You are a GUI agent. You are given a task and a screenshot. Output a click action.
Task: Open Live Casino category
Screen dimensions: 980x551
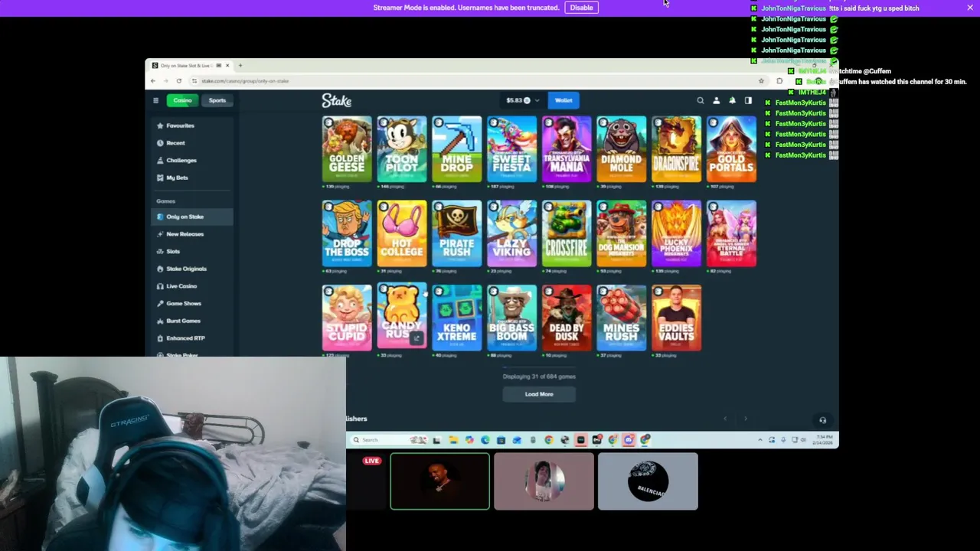click(x=192, y=286)
